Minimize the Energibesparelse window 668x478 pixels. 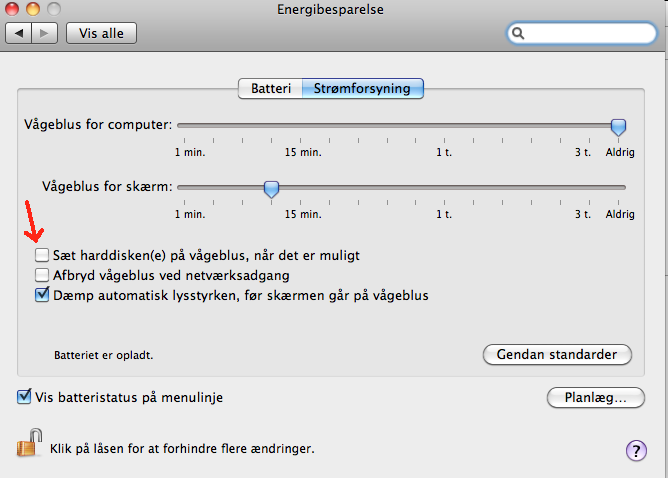tap(33, 9)
